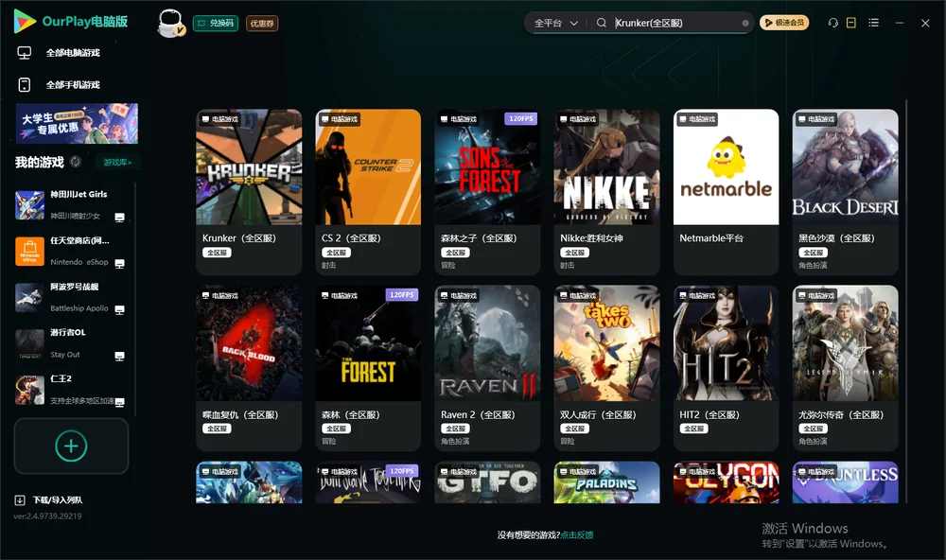Open the user avatar profile
Viewport: 946px width, 560px height.
coord(170,23)
